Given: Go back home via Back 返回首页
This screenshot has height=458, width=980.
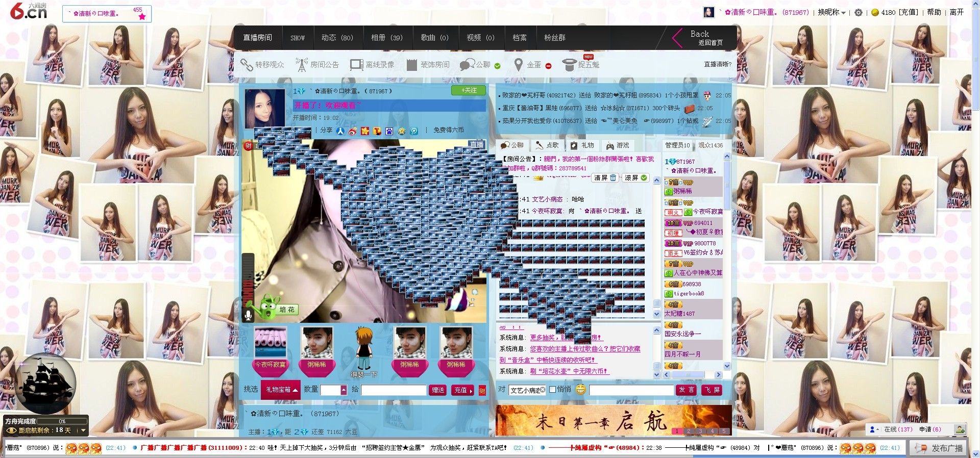Looking at the screenshot, I should pos(698,38).
